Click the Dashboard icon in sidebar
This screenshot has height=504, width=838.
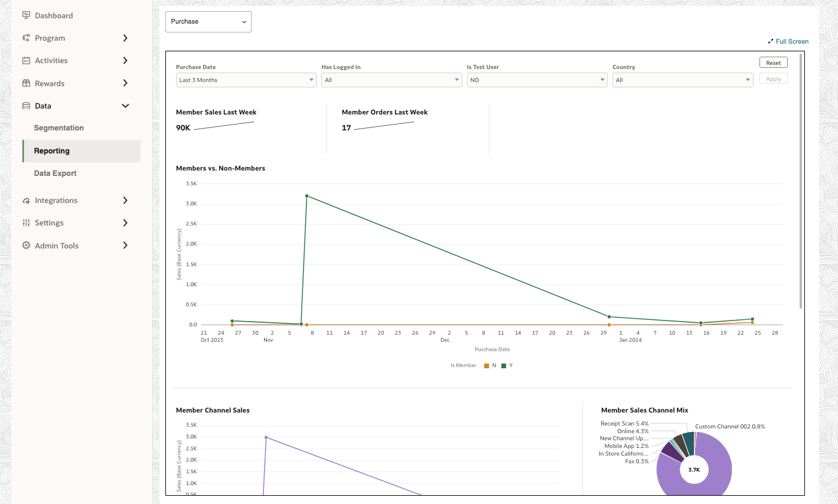coord(26,15)
